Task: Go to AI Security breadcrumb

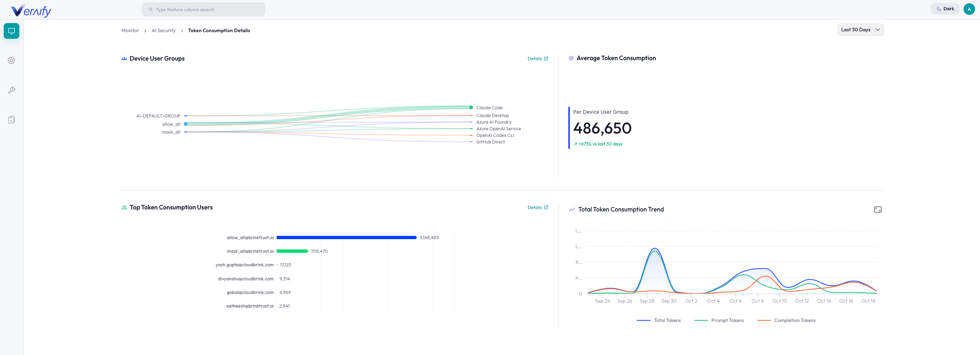Action: pos(163,31)
